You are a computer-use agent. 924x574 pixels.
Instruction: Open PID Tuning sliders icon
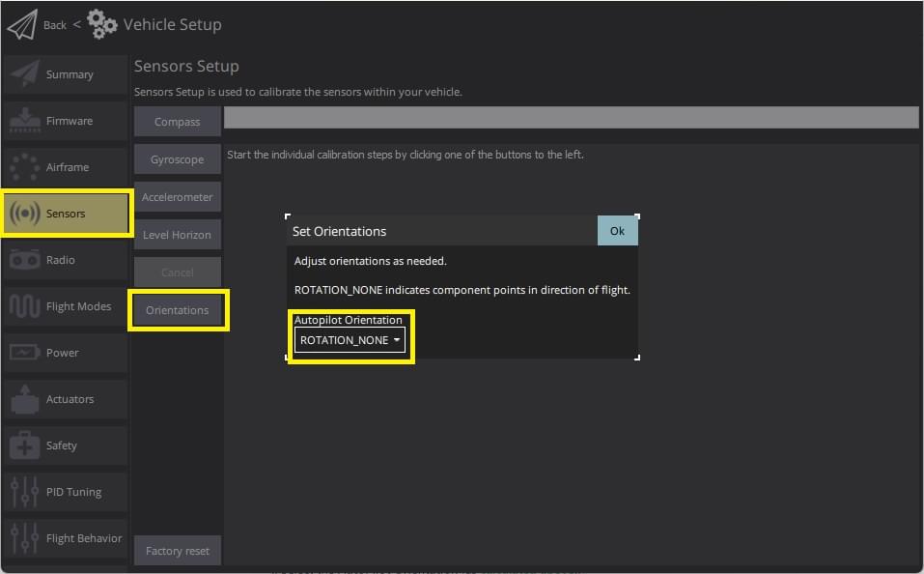pyautogui.click(x=24, y=492)
